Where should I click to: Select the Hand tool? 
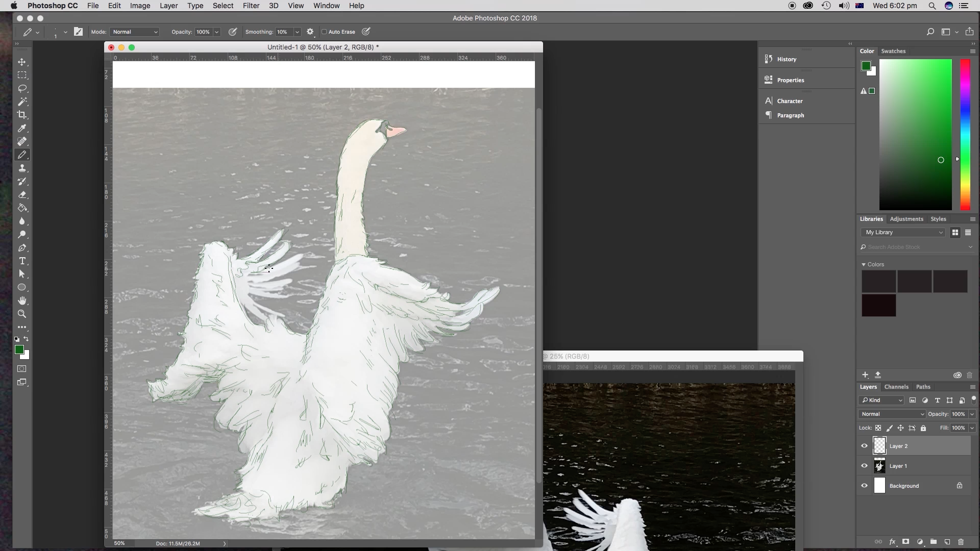click(22, 300)
